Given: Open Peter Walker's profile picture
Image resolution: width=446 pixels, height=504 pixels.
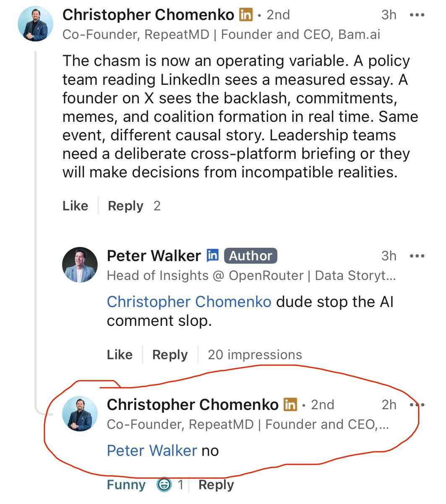Looking at the screenshot, I should click(x=80, y=265).
